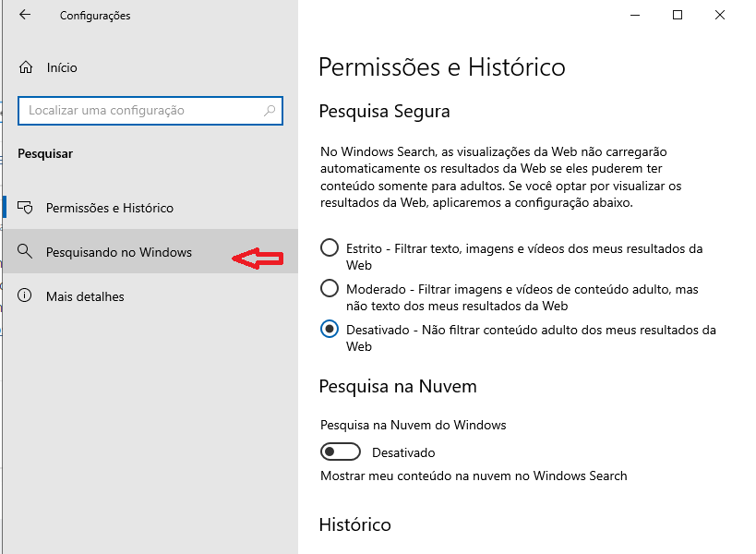Click the Pesquisa na Nuvem heading
This screenshot has height=554, width=756.
[398, 386]
